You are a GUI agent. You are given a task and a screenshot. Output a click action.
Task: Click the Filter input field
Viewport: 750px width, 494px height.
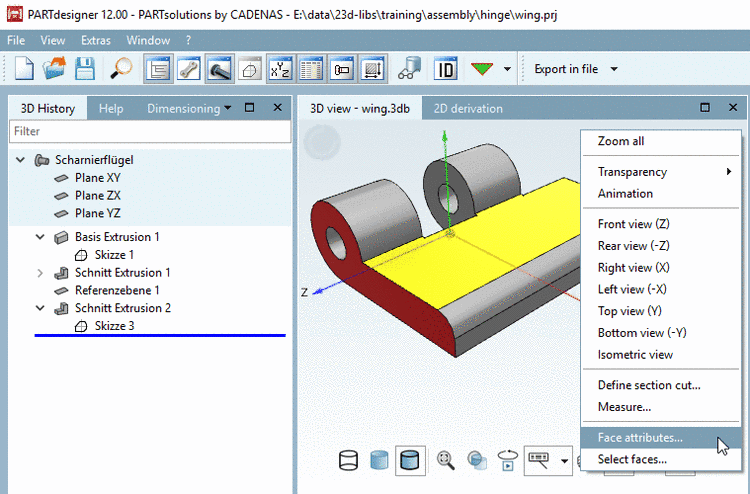tap(150, 131)
